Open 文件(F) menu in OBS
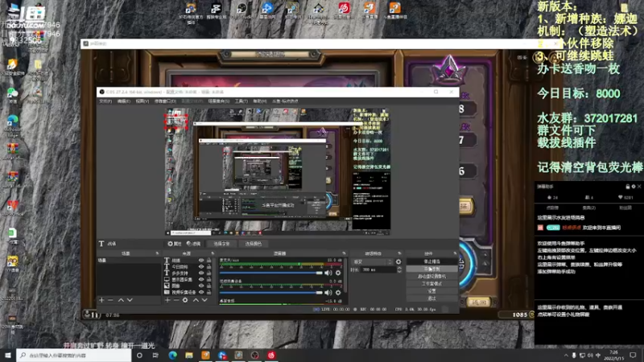The height and width of the screenshot is (362, 644). click(x=105, y=101)
